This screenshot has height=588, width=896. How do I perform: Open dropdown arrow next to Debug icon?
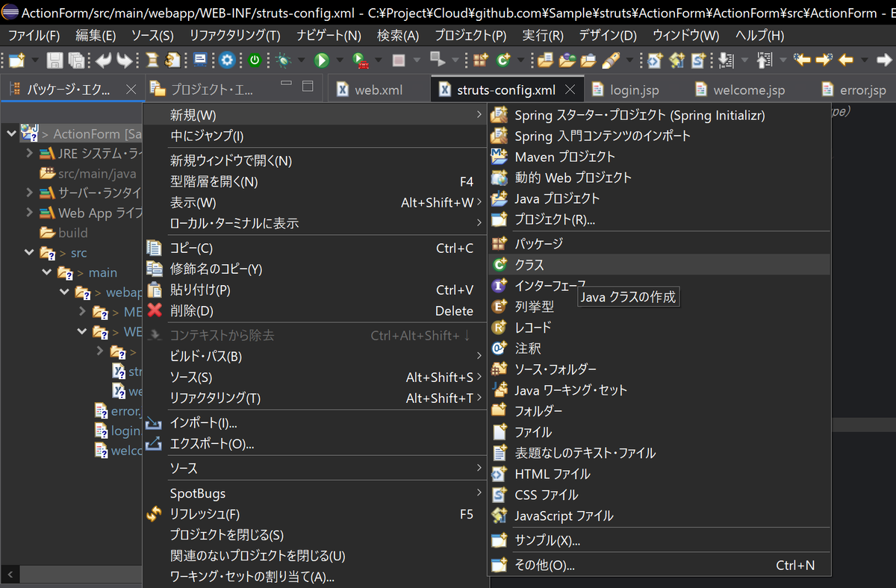pyautogui.click(x=301, y=60)
